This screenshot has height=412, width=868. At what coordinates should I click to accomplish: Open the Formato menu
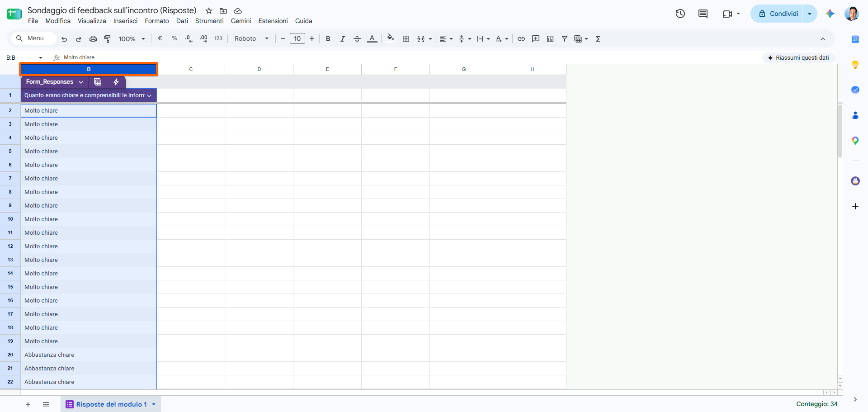(157, 21)
